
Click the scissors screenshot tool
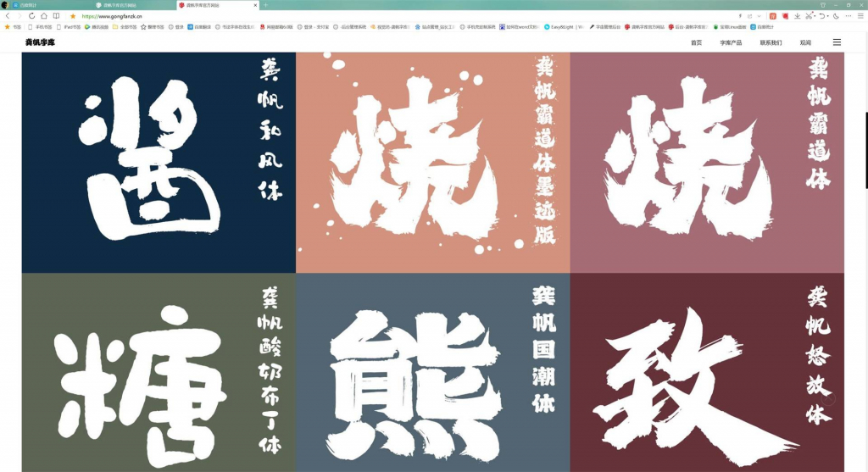(x=809, y=16)
